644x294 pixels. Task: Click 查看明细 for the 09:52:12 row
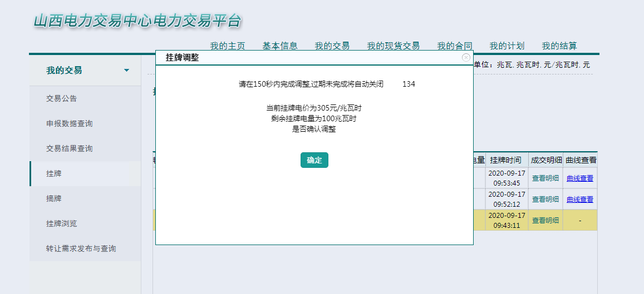point(545,199)
